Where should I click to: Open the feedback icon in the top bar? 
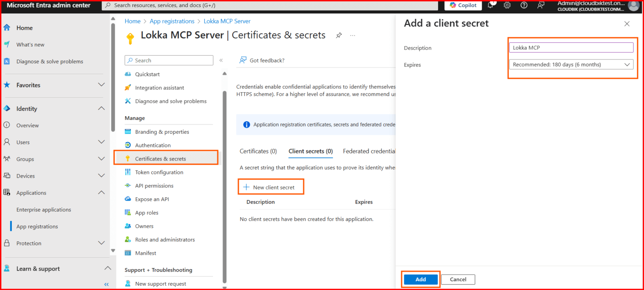[540, 5]
